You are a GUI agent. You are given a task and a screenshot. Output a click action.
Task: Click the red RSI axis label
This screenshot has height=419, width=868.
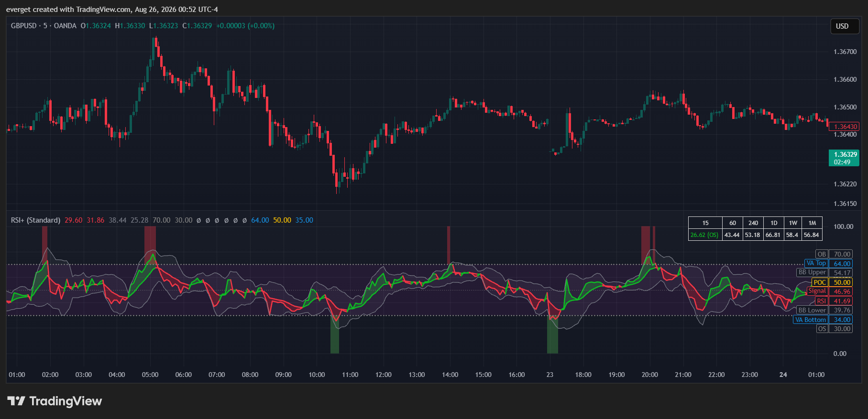pyautogui.click(x=821, y=301)
